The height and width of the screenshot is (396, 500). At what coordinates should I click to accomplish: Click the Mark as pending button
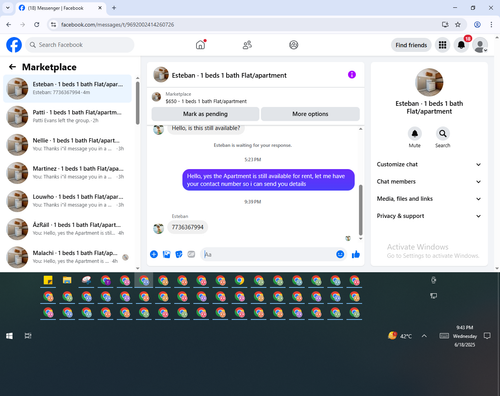pyautogui.click(x=205, y=114)
